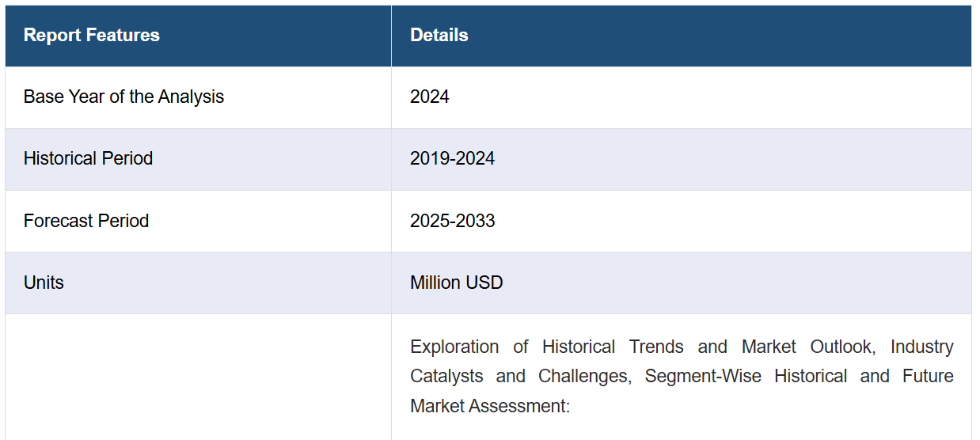Select the "Forecast Period" row label

tap(86, 221)
